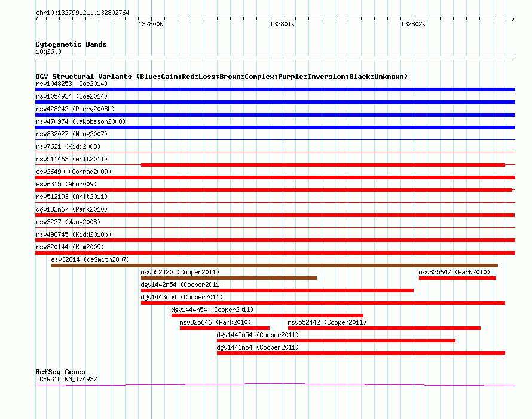This screenshot has width=532, height=419.
Task: Select the red loss bar under nsv511463
Action: 323,165
